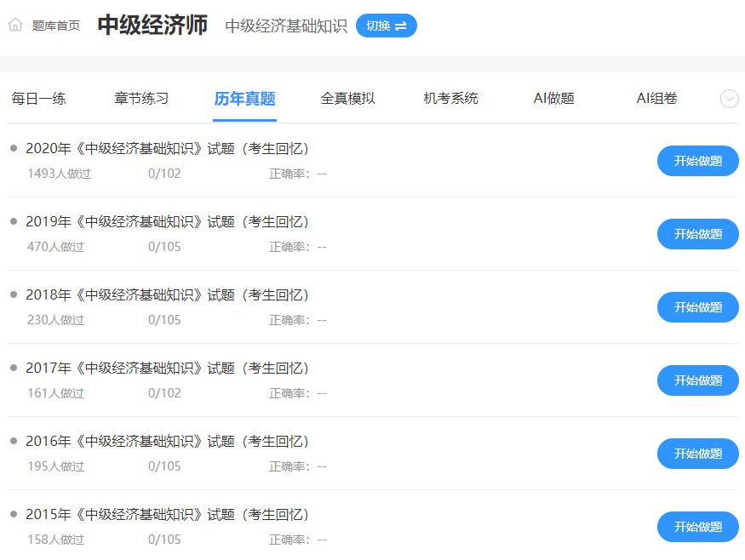
Task: Select the 历年真题 past exams tab
Action: [244, 99]
